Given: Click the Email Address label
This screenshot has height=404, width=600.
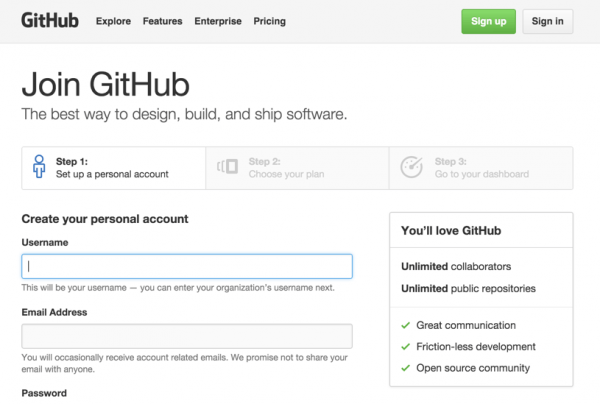Looking at the screenshot, I should (x=54, y=312).
